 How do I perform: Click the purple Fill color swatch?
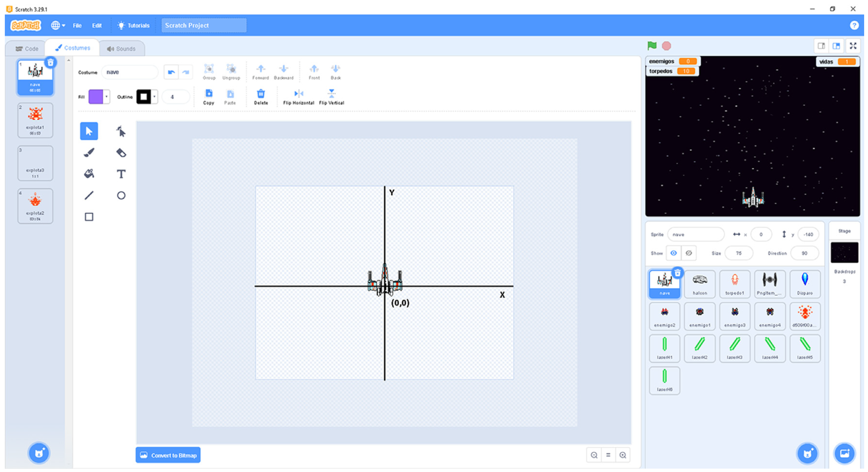pyautogui.click(x=96, y=97)
